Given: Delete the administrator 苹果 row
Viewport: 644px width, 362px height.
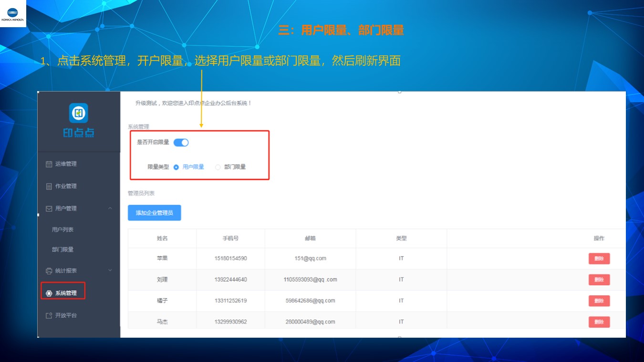Looking at the screenshot, I should (599, 259).
